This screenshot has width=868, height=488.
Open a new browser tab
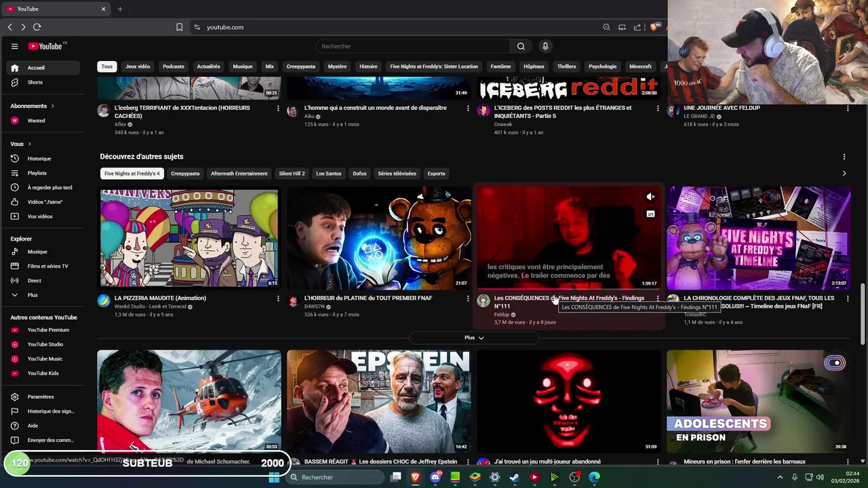click(x=120, y=9)
